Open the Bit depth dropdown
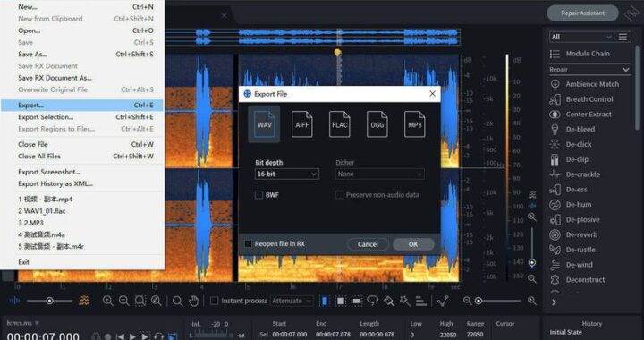This screenshot has width=644, height=340. 287,174
